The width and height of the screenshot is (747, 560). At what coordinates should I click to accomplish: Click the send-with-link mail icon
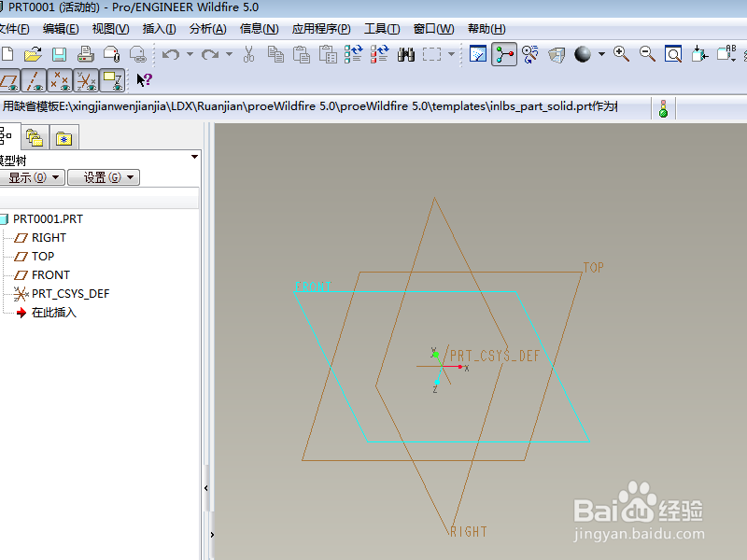(137, 54)
